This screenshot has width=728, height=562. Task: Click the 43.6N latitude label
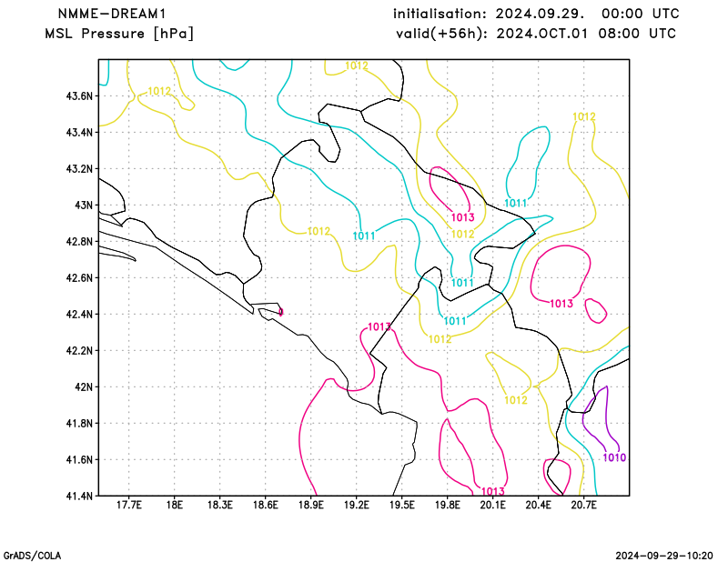(x=79, y=96)
